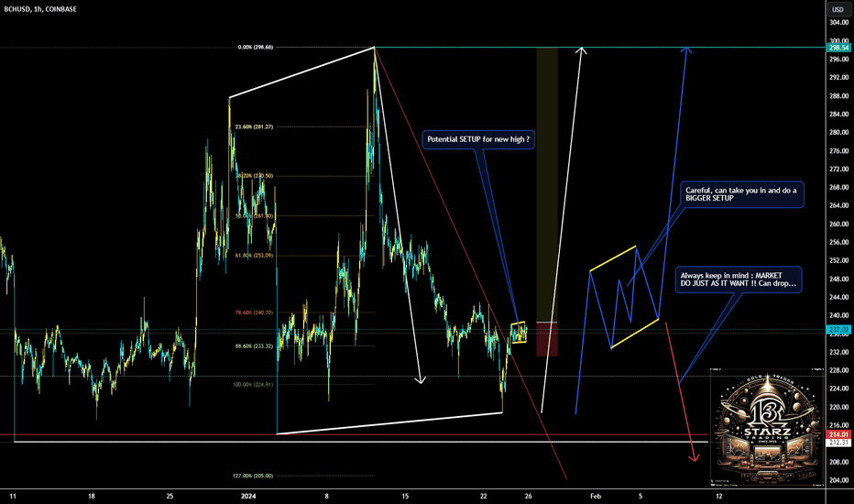Select Fibonacci label 88.60% (233.32)

pyautogui.click(x=254, y=346)
